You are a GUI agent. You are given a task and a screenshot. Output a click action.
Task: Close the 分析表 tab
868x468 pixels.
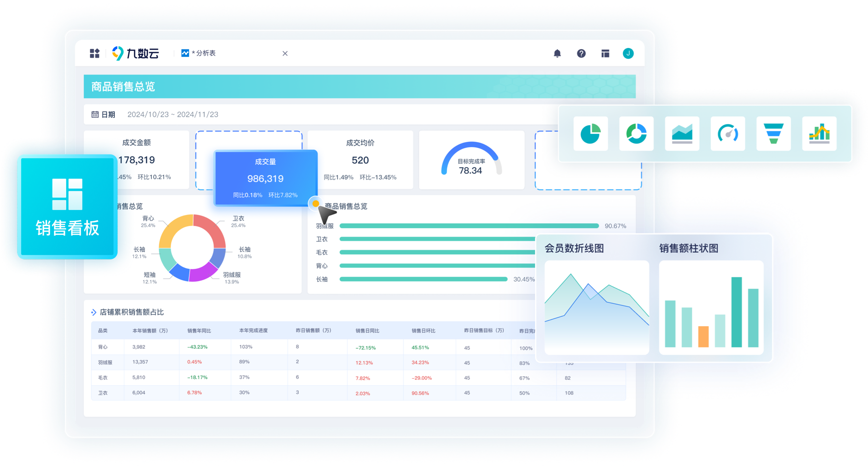tap(285, 53)
